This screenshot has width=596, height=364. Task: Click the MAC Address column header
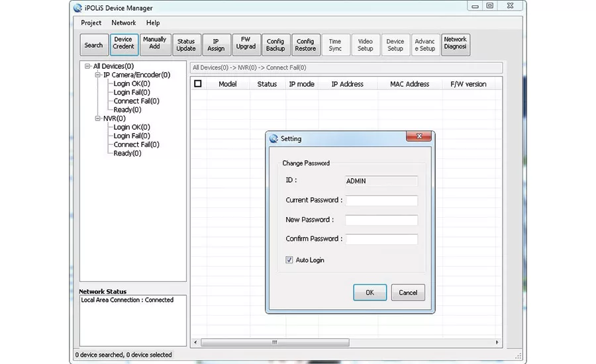point(410,84)
